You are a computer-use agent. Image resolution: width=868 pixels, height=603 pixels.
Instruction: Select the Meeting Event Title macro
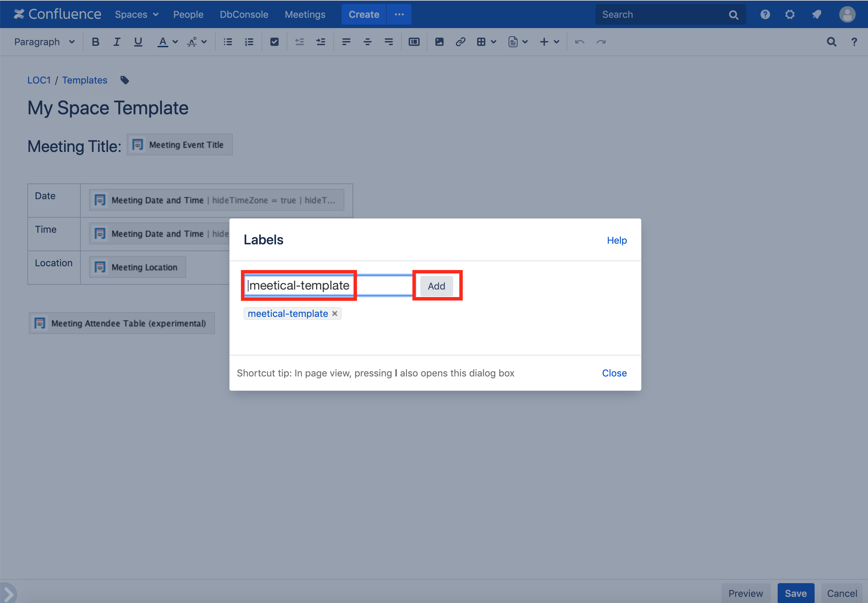[179, 144]
